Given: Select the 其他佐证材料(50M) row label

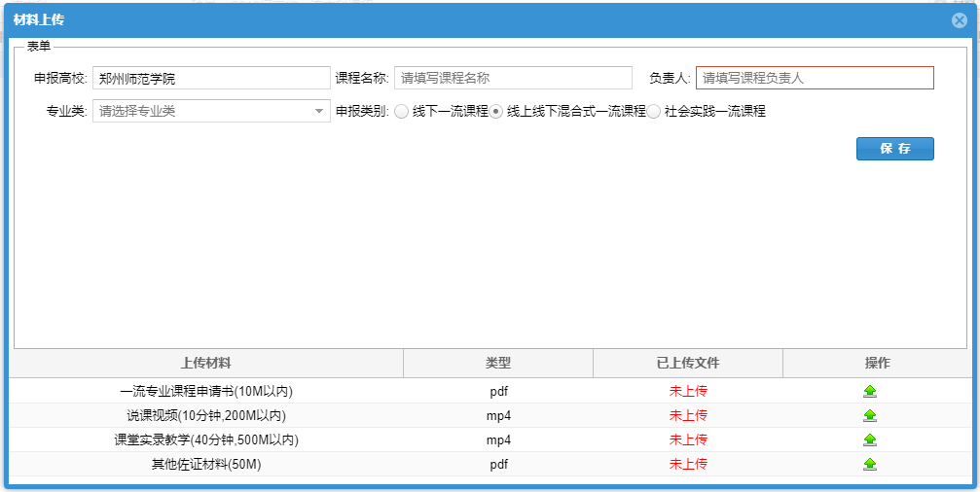Looking at the screenshot, I should (206, 465).
